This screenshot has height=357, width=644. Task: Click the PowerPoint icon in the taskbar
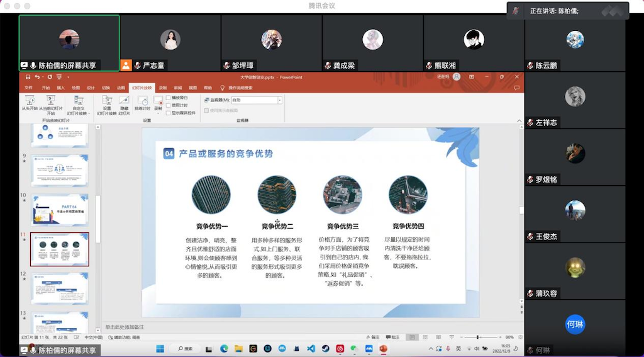click(x=383, y=349)
